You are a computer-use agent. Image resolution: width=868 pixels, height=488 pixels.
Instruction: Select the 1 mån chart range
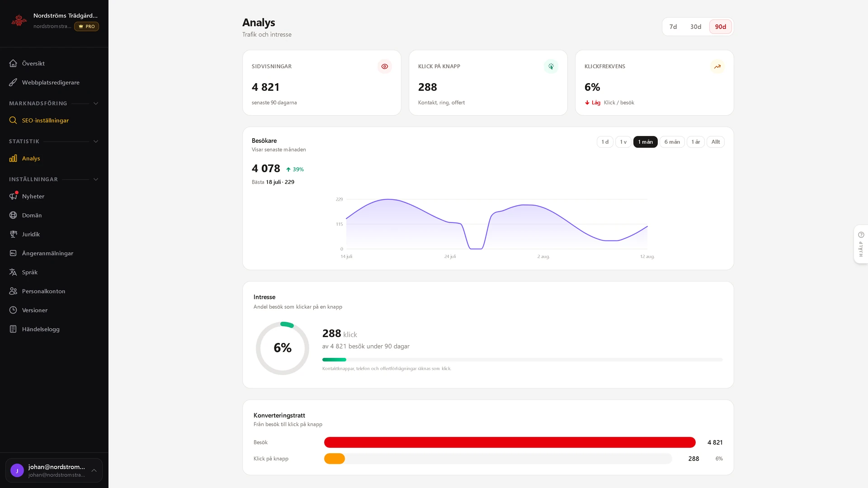(645, 142)
